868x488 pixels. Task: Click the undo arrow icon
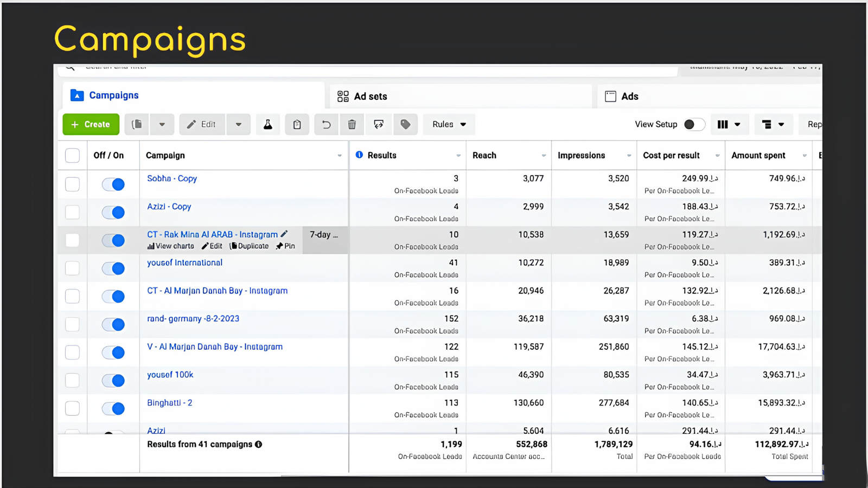tap(326, 125)
